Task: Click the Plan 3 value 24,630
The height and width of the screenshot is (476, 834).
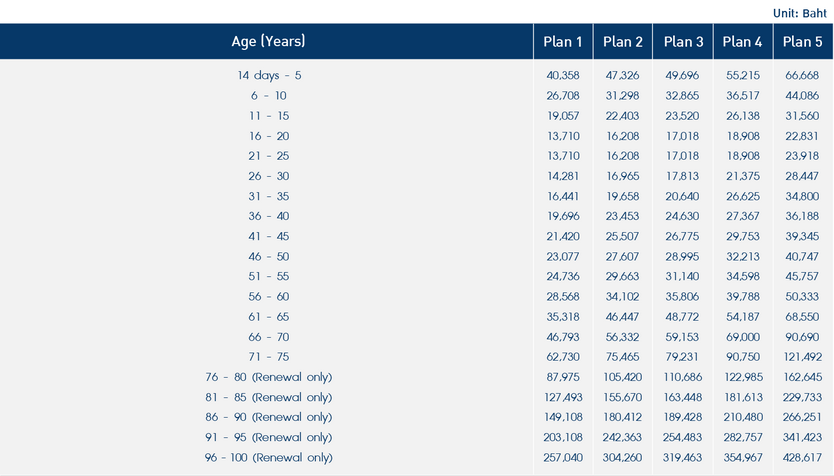Action: pyautogui.click(x=684, y=216)
